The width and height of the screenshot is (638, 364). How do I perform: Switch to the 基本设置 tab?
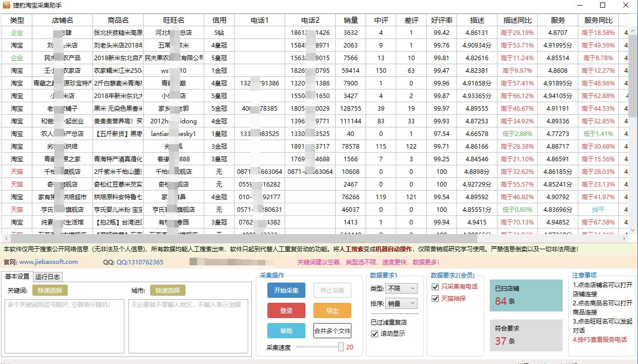pos(17,276)
